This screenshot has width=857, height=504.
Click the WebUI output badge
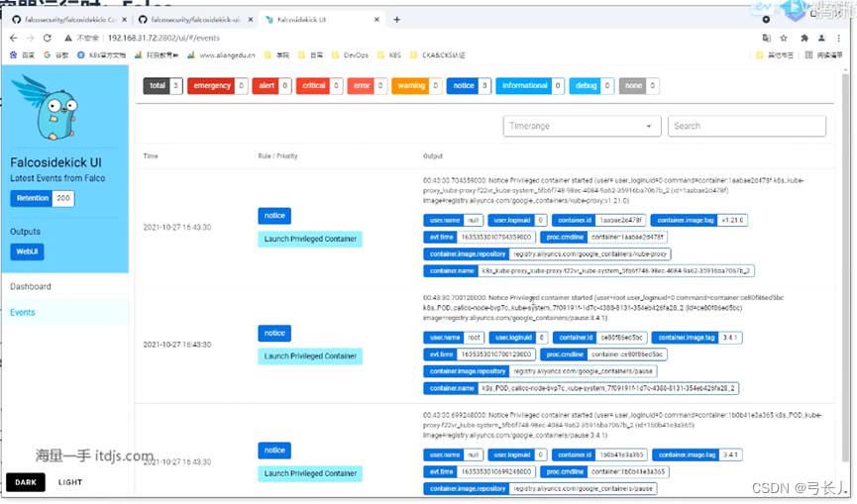tap(27, 252)
